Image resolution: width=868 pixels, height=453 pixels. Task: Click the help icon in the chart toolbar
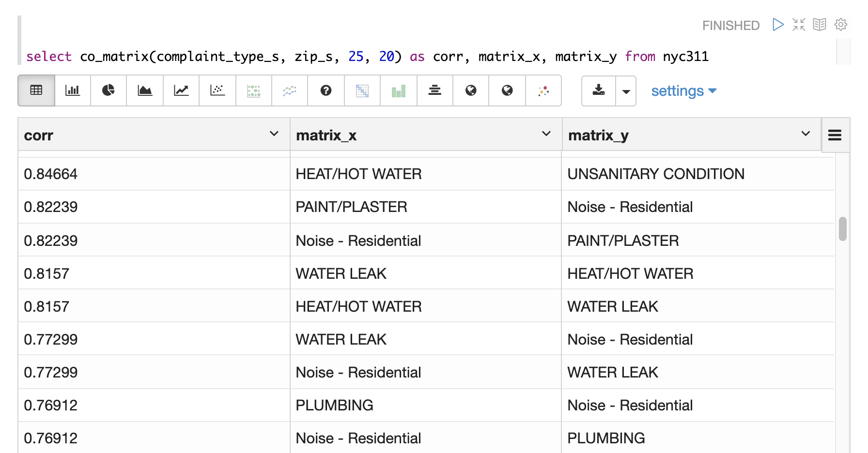pos(325,91)
